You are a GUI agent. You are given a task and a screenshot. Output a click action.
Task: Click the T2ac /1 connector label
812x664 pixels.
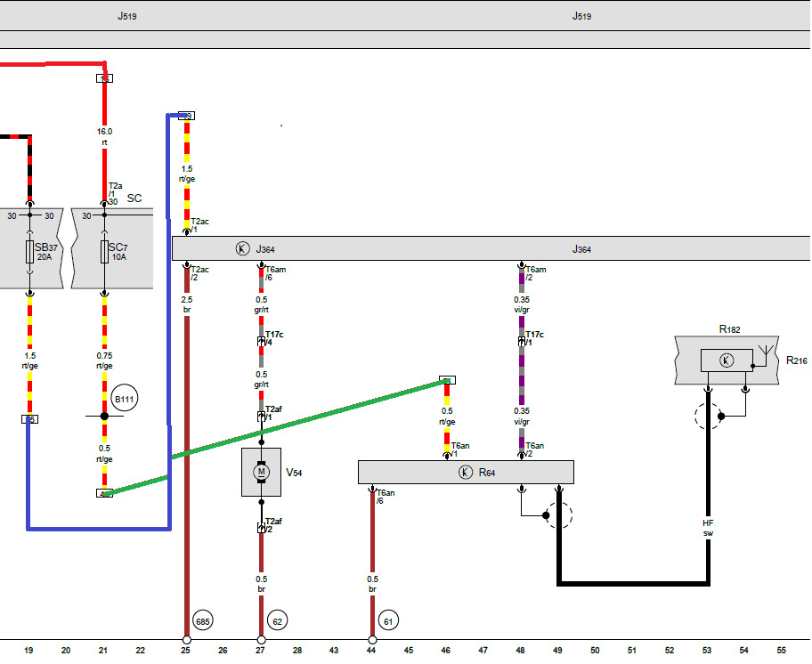point(200,225)
